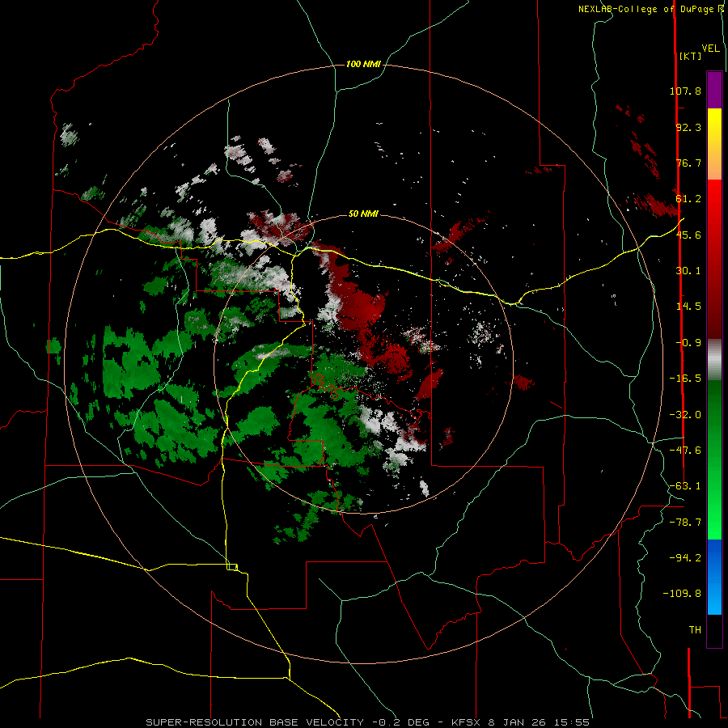Viewport: 728px width, 728px height.
Task: Click the 107.8 legend value
Action: click(x=685, y=91)
